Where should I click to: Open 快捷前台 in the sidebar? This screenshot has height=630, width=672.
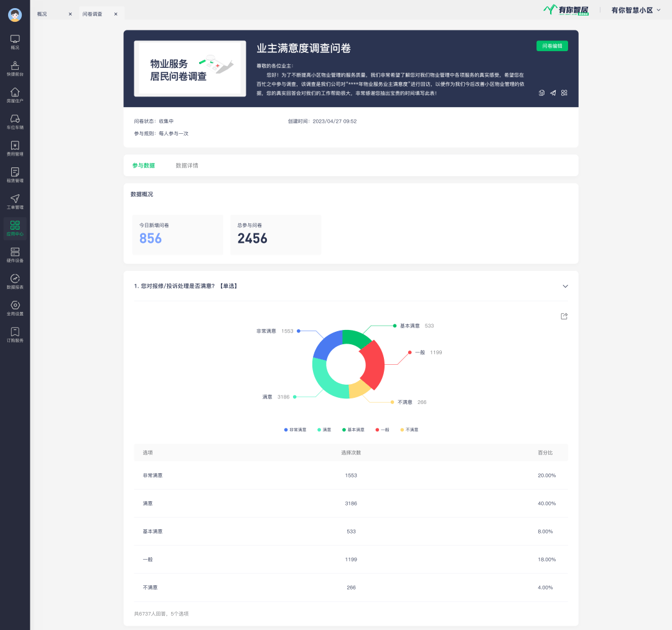[15, 68]
